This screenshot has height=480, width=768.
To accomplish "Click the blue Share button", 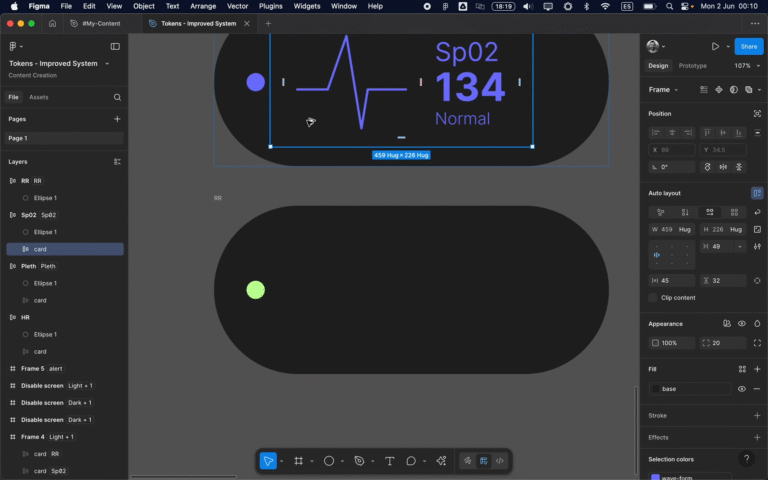I will click(x=748, y=46).
